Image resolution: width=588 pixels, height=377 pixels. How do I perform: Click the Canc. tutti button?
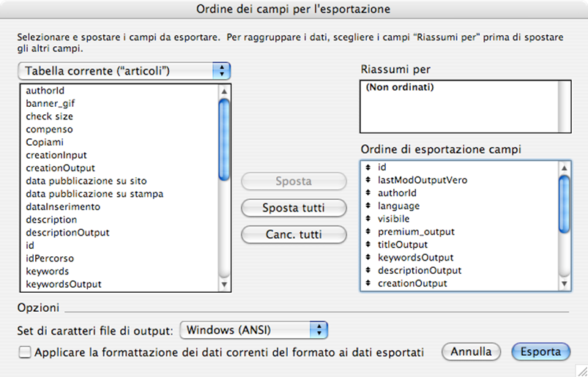coord(294,234)
